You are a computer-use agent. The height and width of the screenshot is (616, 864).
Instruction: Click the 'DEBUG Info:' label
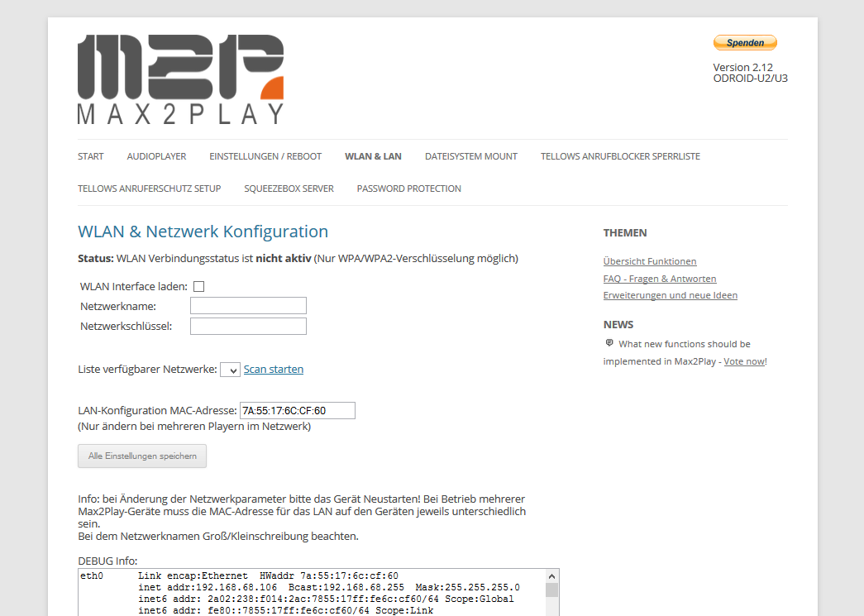click(x=107, y=561)
